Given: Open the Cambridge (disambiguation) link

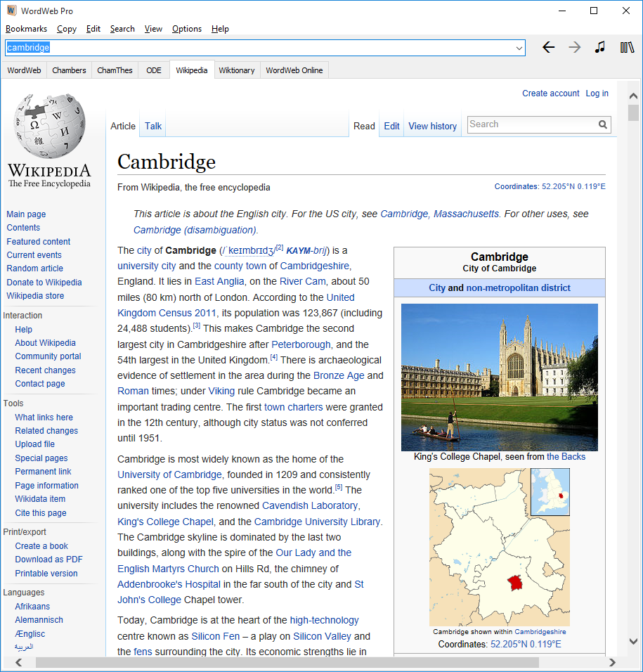Looking at the screenshot, I should (x=195, y=230).
